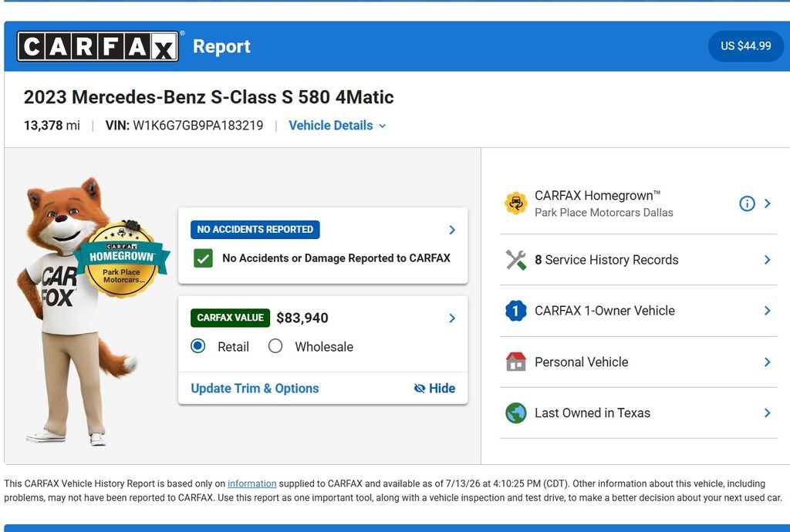Follow the information hyperlink in disclaimer

(x=252, y=483)
